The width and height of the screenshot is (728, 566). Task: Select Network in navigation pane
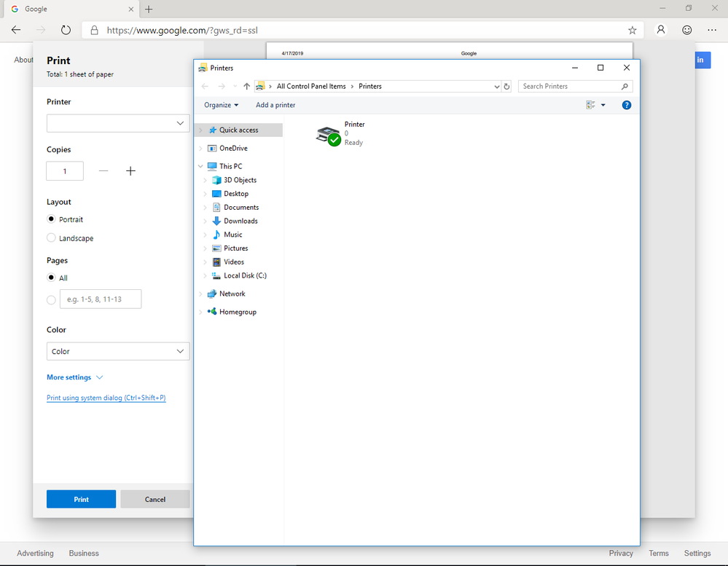(x=232, y=294)
